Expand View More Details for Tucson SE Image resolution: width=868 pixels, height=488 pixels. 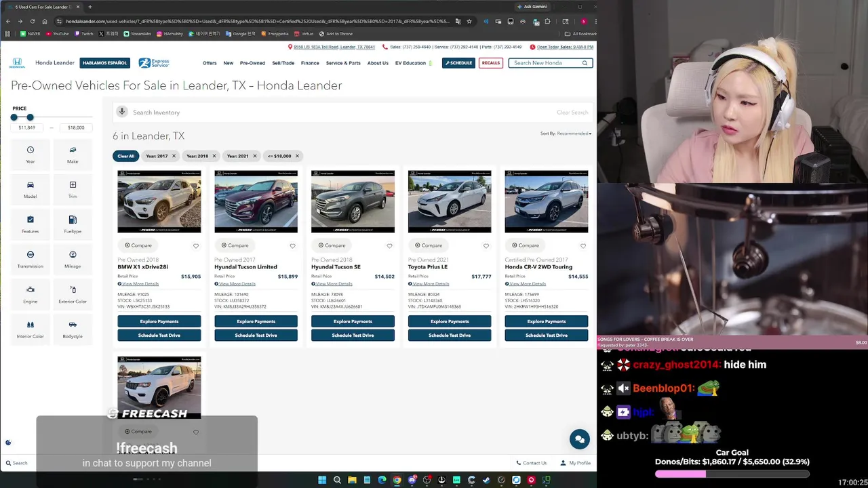(x=332, y=284)
